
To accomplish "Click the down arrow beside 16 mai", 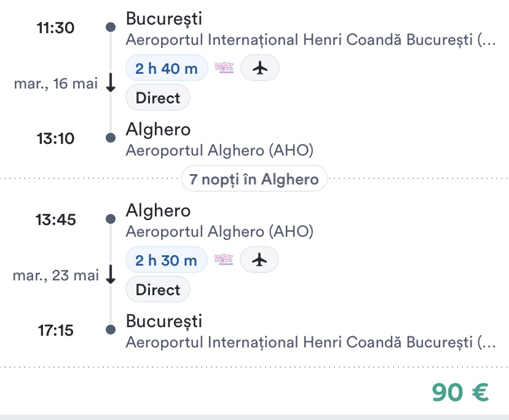I will pyautogui.click(x=111, y=84).
